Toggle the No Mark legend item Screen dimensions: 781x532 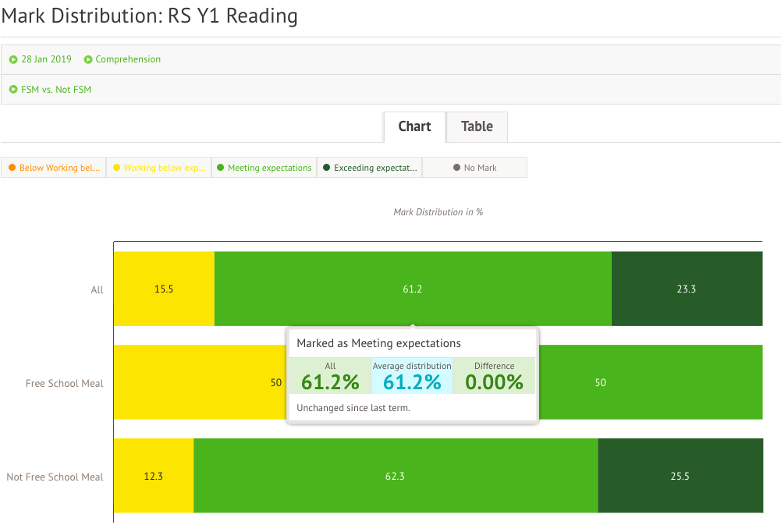(474, 168)
